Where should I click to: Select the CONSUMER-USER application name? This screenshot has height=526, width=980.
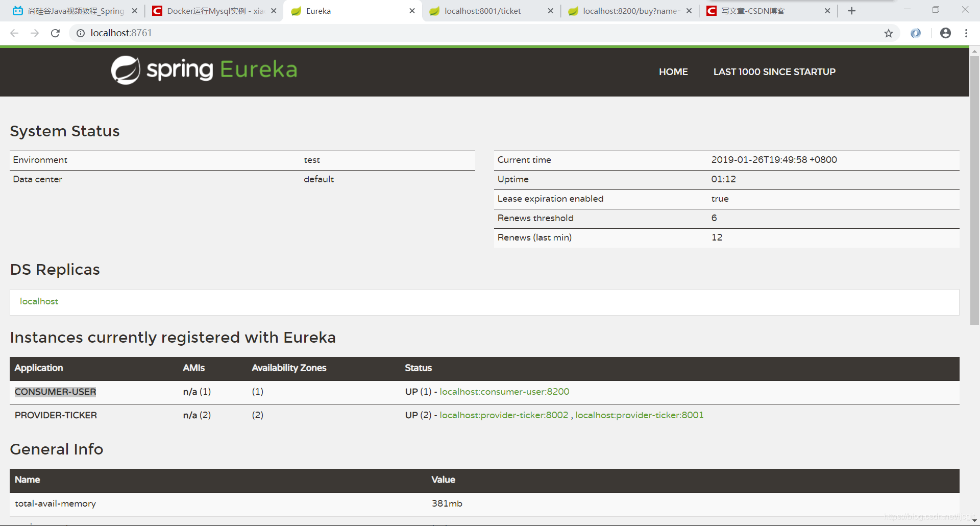click(56, 392)
